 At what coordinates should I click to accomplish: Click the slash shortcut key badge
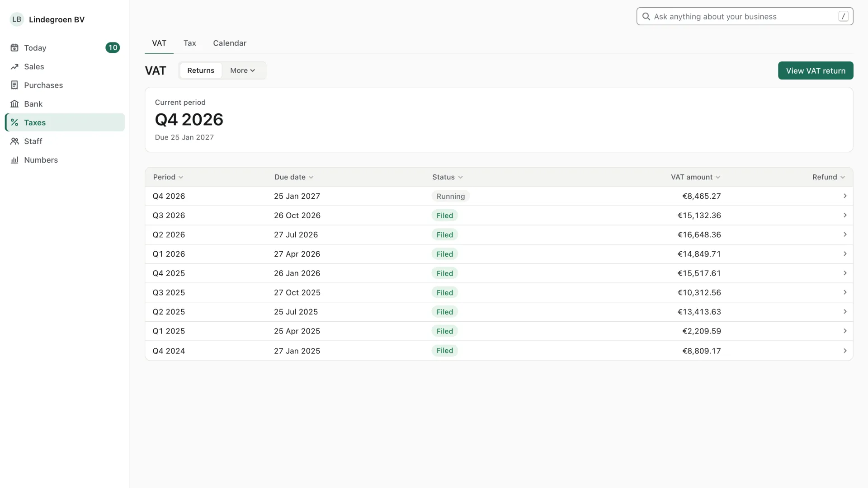843,17
